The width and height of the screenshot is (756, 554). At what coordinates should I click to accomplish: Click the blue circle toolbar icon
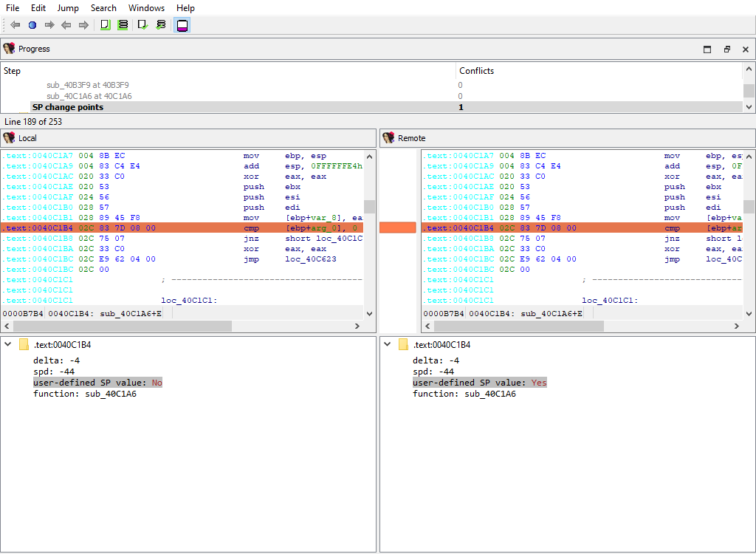tap(32, 25)
